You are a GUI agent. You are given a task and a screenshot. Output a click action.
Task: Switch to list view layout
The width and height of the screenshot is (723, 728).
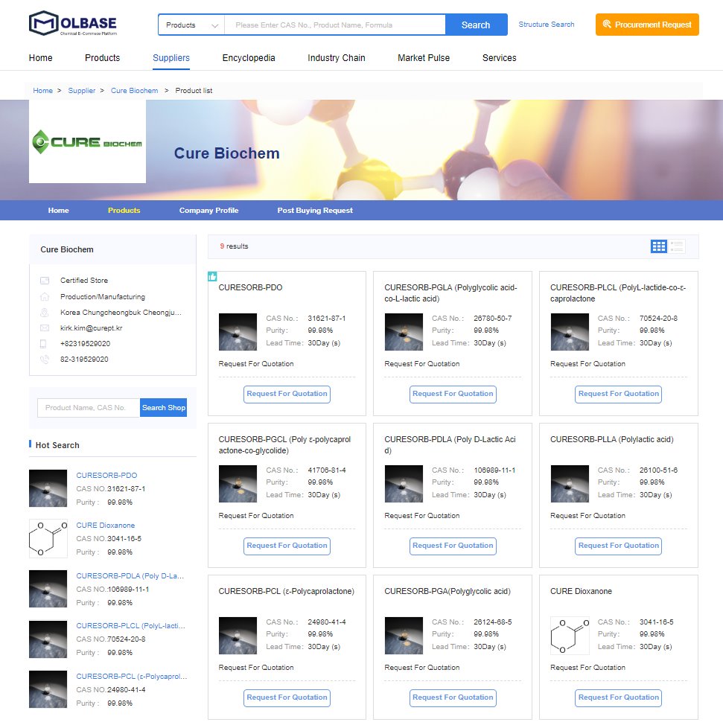click(x=678, y=246)
